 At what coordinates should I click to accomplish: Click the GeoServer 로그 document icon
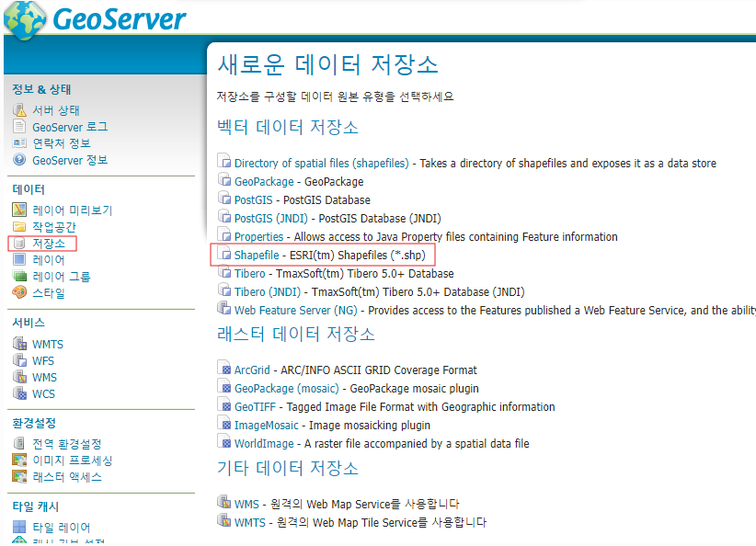pos(19,126)
